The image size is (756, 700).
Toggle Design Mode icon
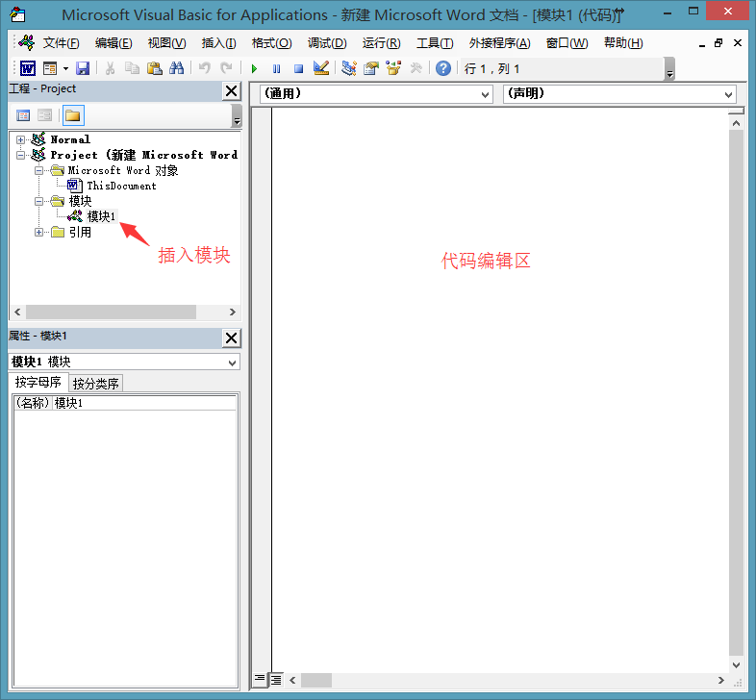[320, 68]
